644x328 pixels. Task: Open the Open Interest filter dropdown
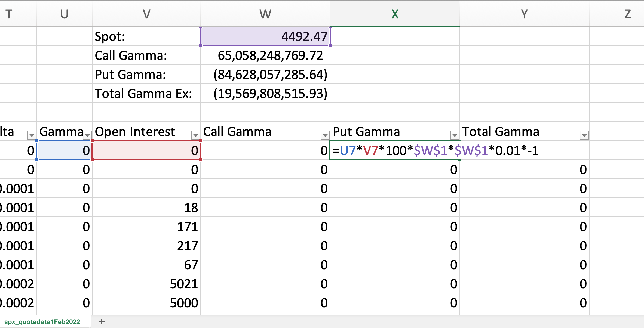pos(196,135)
